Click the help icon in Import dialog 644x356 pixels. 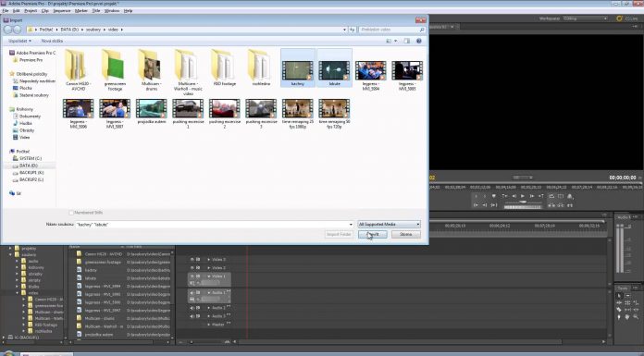(419, 41)
